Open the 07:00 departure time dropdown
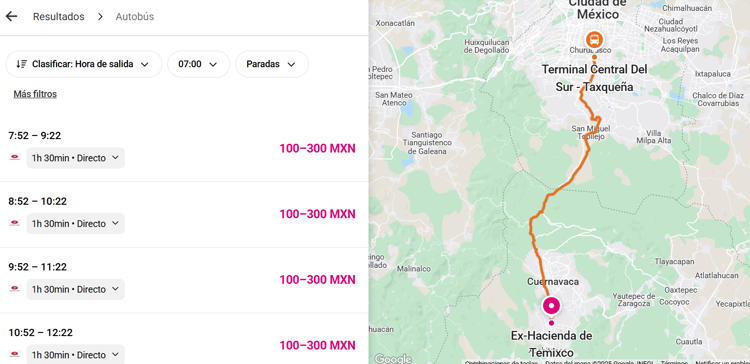750x364 pixels. (x=199, y=64)
